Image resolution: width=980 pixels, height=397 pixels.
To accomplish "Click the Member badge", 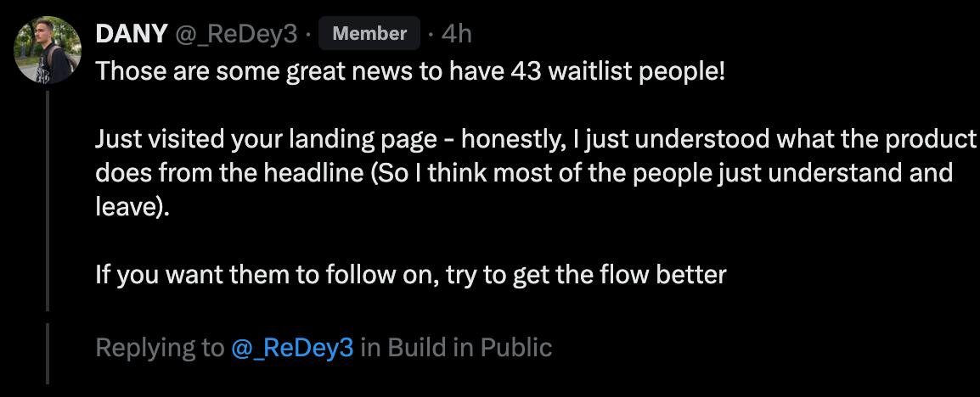I will pyautogui.click(x=369, y=34).
